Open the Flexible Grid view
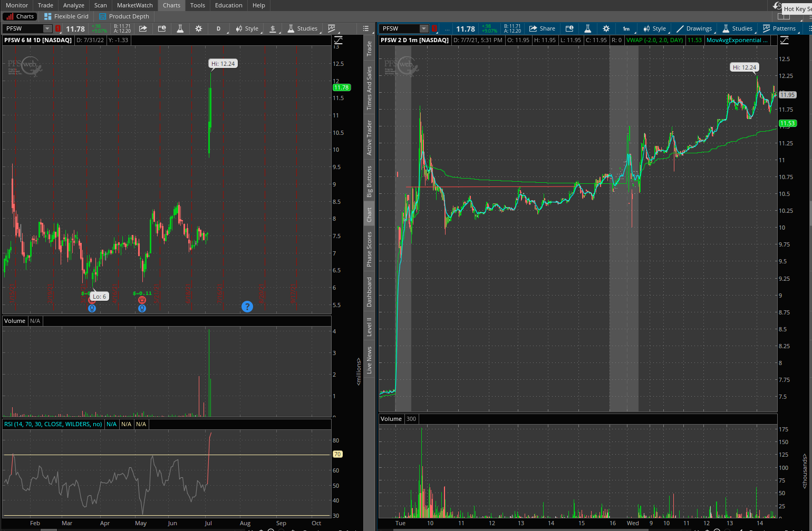The width and height of the screenshot is (812, 531). 66,16
